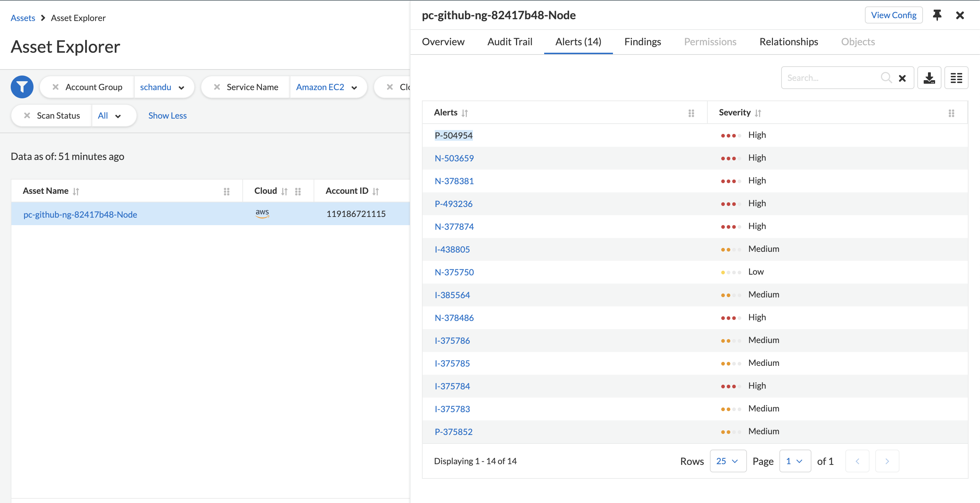
Task: Download the alerts list
Action: [x=929, y=78]
